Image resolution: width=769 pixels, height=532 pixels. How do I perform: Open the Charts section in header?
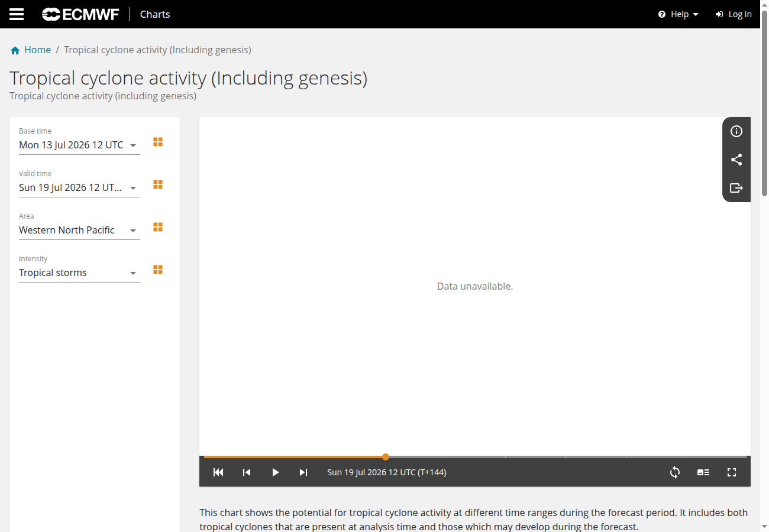point(155,14)
